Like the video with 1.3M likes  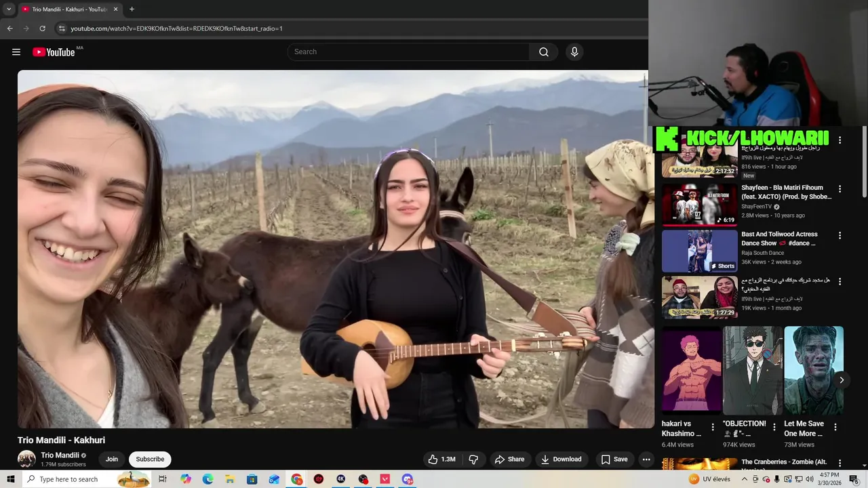[x=441, y=460]
